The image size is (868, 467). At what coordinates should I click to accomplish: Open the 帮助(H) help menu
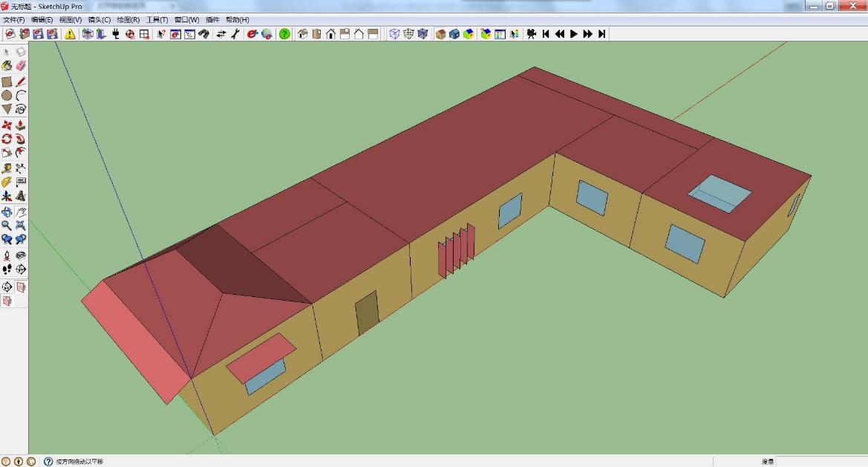click(x=237, y=20)
